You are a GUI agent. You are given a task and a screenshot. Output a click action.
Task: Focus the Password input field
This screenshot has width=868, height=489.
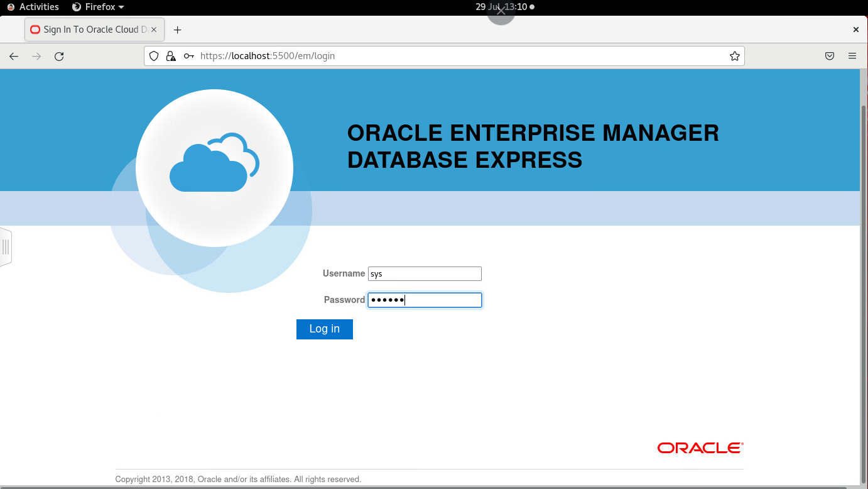[x=425, y=300]
